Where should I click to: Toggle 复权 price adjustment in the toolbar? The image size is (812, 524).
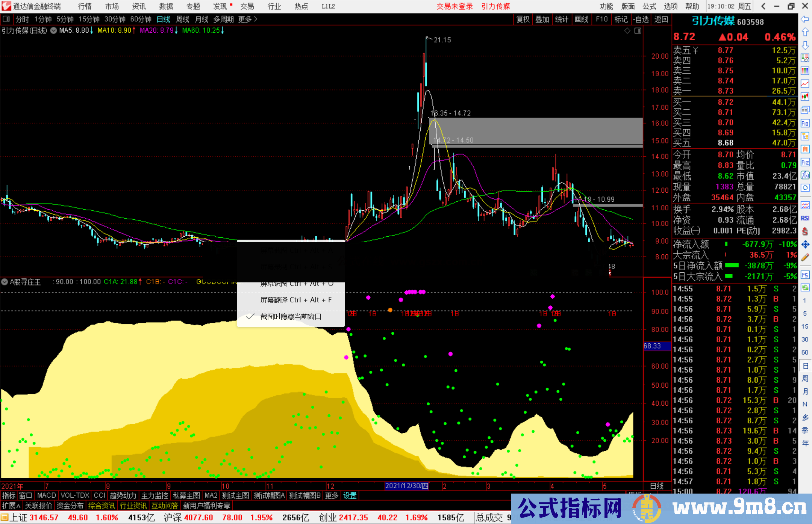(523, 19)
